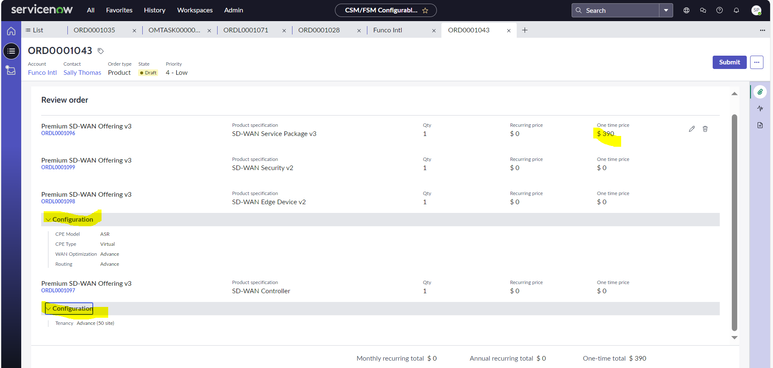Click the tag icon beside ORD0001043

tap(101, 51)
